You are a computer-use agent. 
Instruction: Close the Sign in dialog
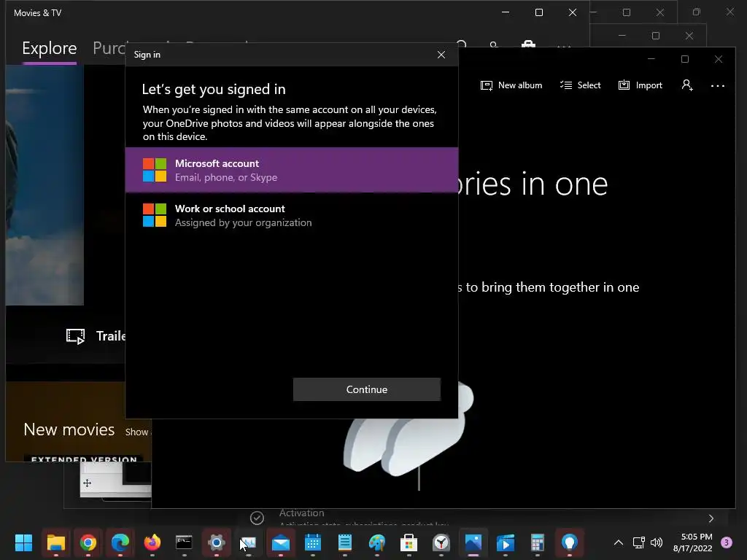coord(441,55)
